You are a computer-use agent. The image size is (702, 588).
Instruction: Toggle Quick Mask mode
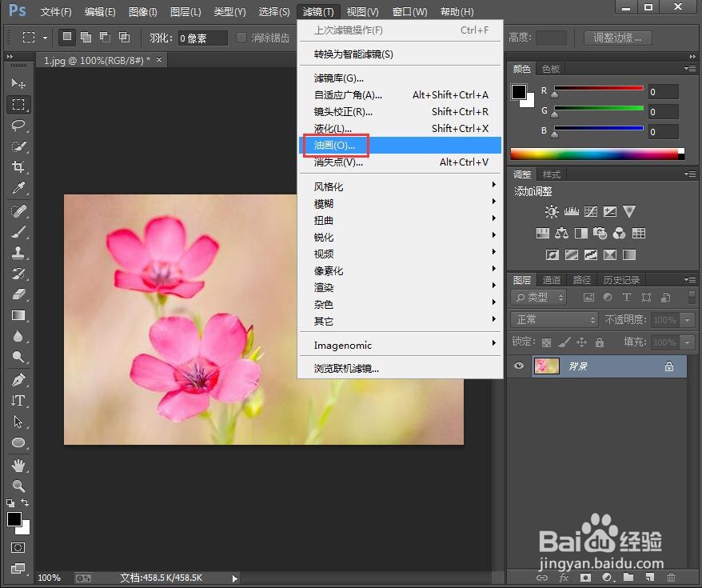click(x=18, y=547)
